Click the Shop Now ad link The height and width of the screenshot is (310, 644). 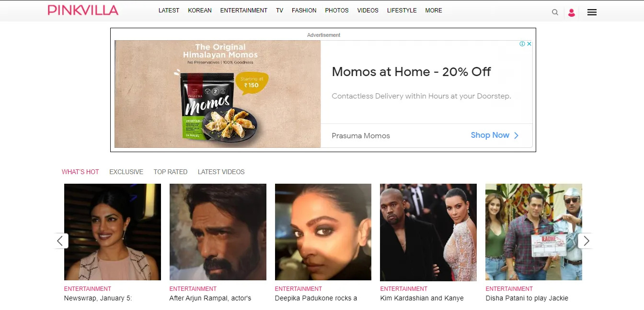tap(494, 135)
